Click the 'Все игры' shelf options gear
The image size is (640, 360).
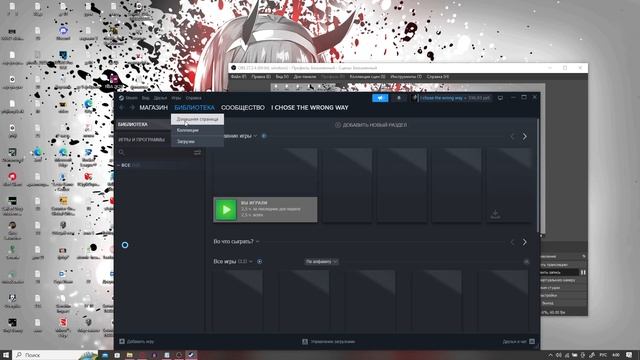260,262
